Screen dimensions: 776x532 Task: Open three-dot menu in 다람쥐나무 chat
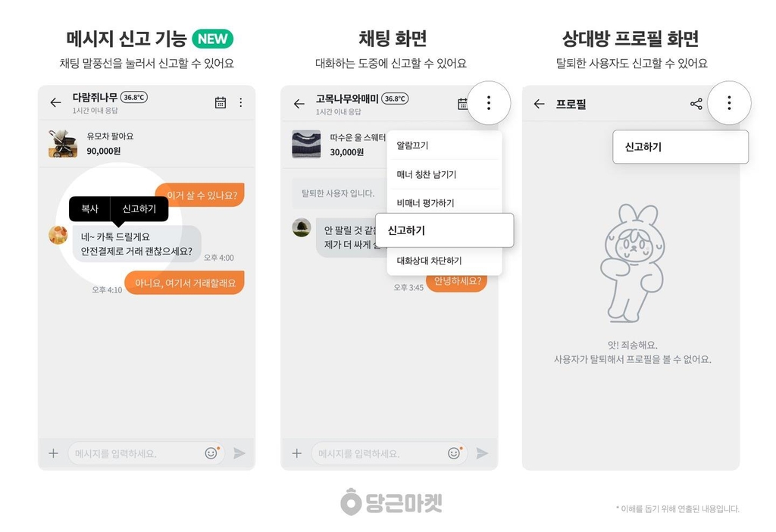pos(241,102)
